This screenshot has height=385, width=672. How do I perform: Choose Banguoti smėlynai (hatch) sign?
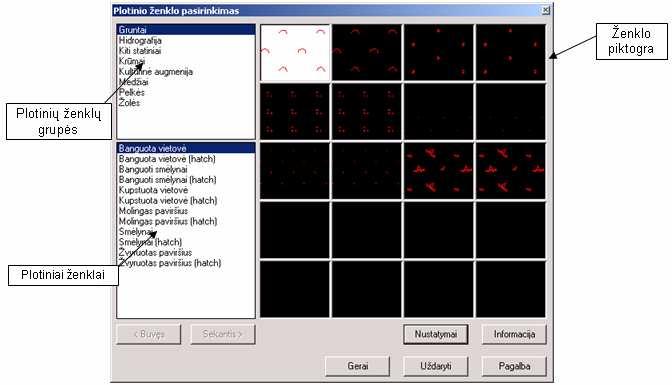[x=168, y=180]
